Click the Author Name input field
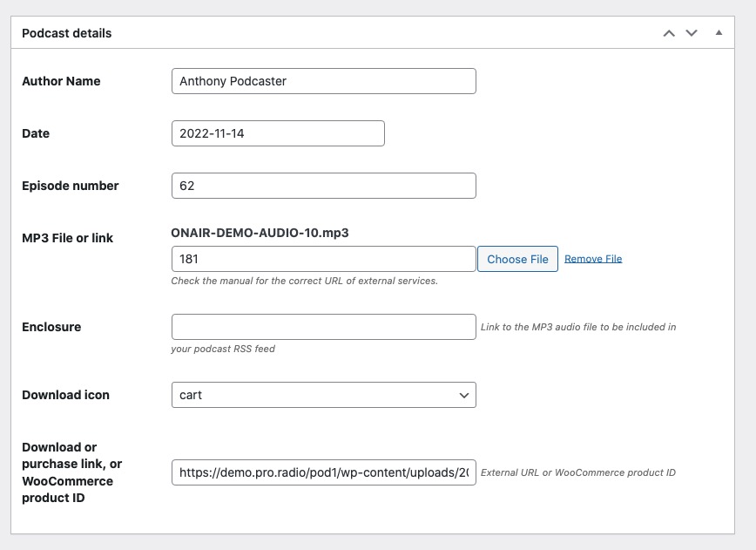The height and width of the screenshot is (550, 756). coord(323,81)
